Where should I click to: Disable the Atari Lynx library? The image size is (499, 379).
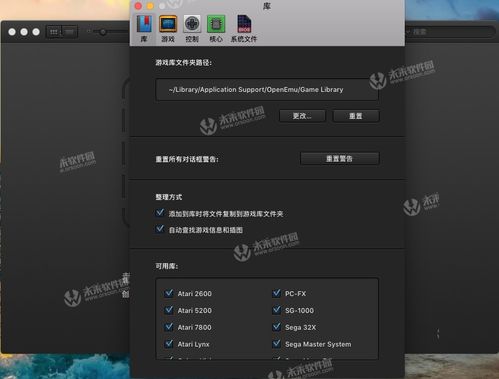point(169,343)
